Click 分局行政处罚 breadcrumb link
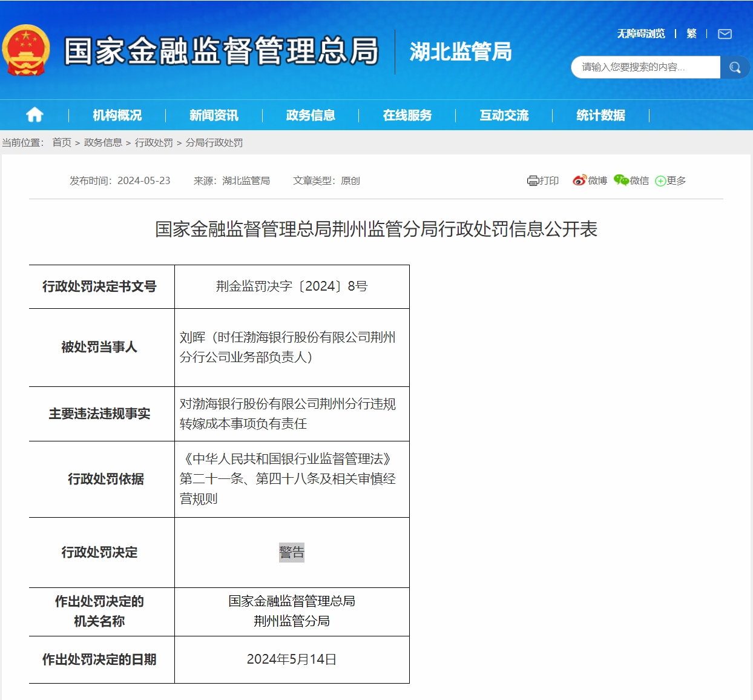Image resolution: width=753 pixels, height=700 pixels. 214,142
